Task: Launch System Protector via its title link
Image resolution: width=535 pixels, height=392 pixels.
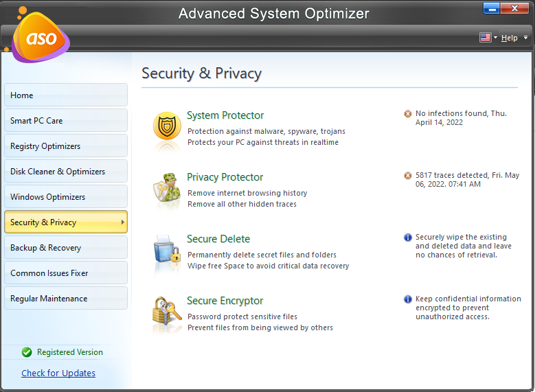Action: coord(225,115)
